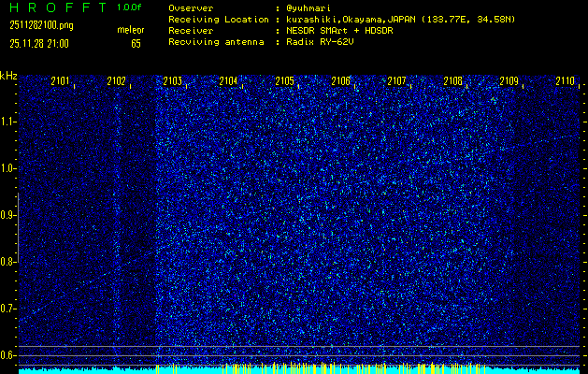The height and width of the screenshot is (374, 588).
Task: Click the 1.0 frequency axis label
Action: pos(7,168)
